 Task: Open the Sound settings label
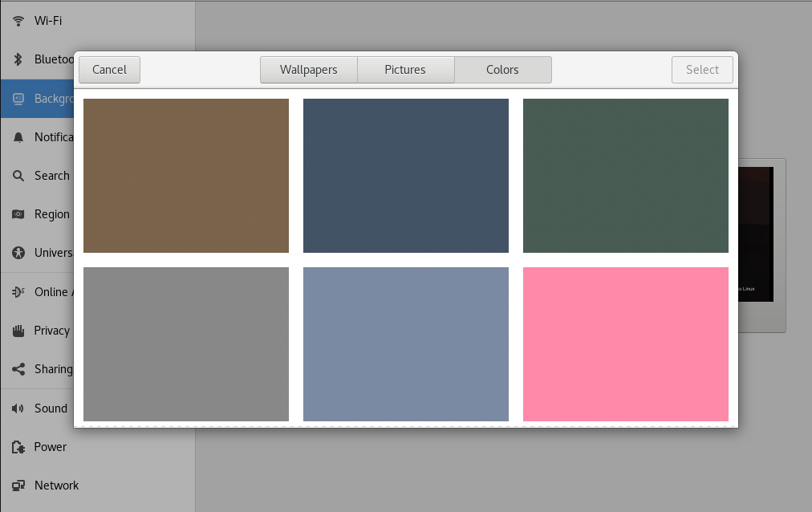(x=51, y=408)
